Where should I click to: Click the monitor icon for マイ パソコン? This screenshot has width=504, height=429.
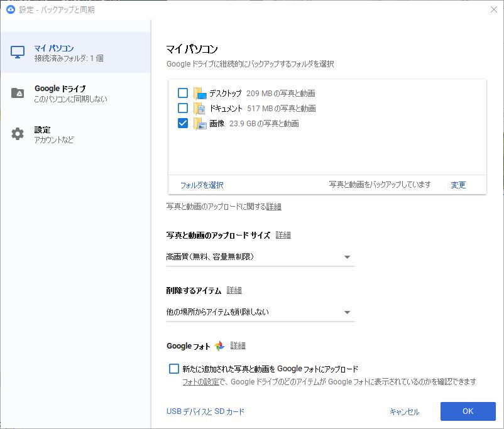coord(18,52)
